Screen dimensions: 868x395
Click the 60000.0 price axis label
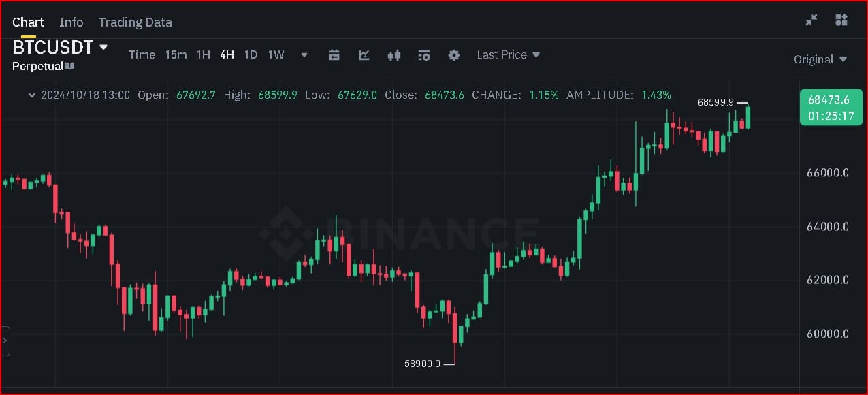pos(828,334)
